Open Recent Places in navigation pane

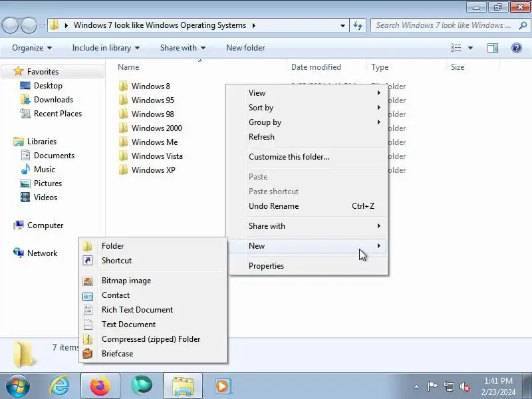pos(58,113)
